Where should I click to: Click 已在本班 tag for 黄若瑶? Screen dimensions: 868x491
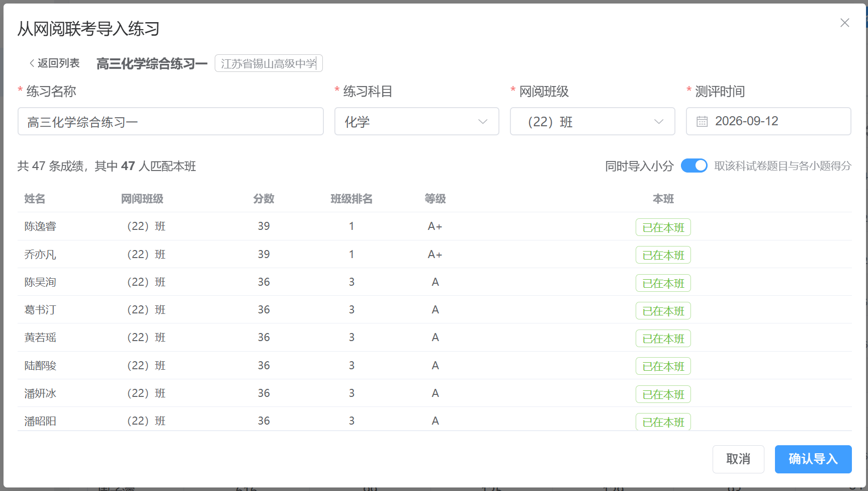663,339
